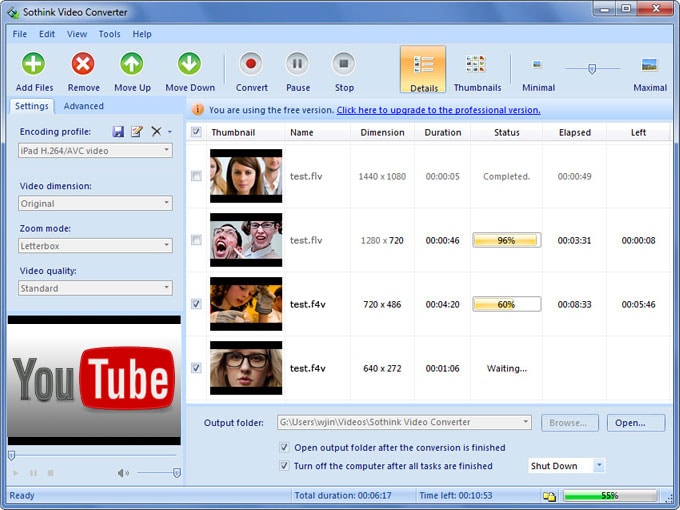Viewport: 680px width, 510px height.
Task: Adjust the thumbnail size slider handle
Action: tap(592, 69)
